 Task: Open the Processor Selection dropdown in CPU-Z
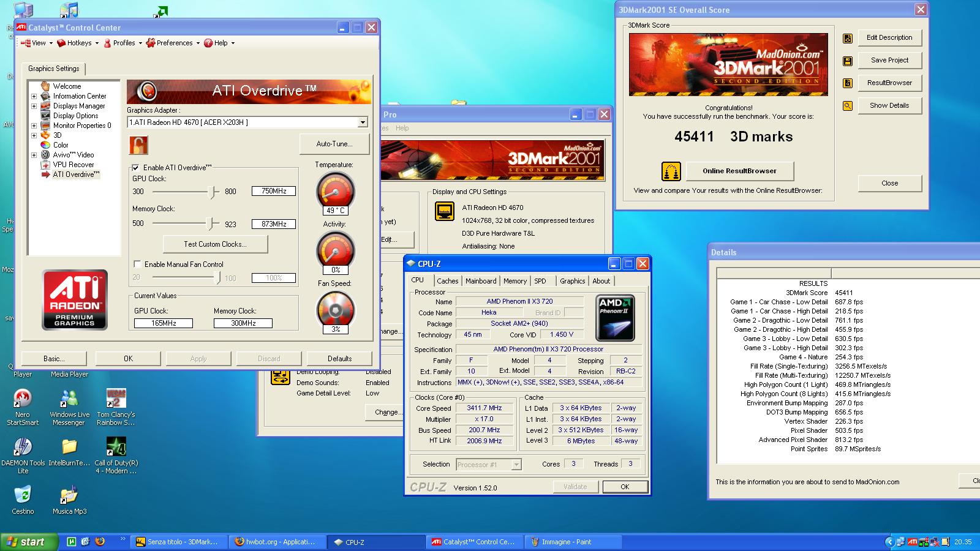pyautogui.click(x=516, y=465)
